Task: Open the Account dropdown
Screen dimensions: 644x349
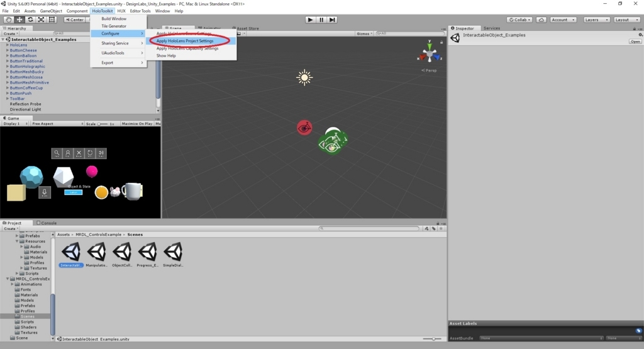Action: tap(563, 19)
